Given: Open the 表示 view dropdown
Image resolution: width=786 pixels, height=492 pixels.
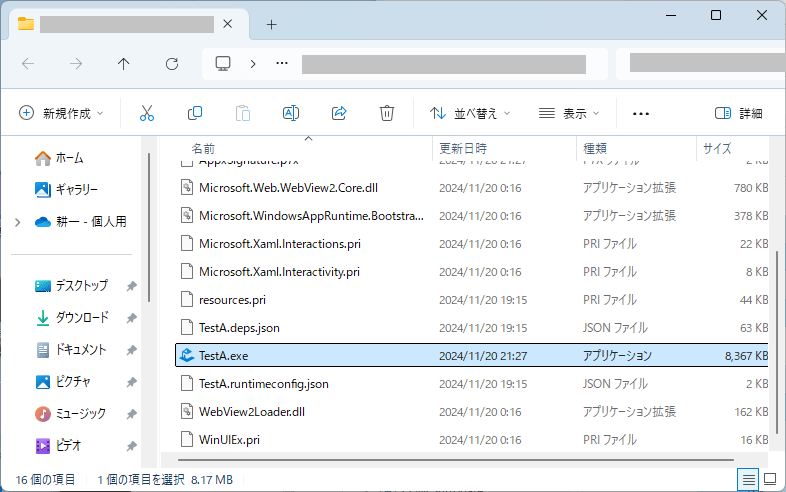Looking at the screenshot, I should point(568,113).
